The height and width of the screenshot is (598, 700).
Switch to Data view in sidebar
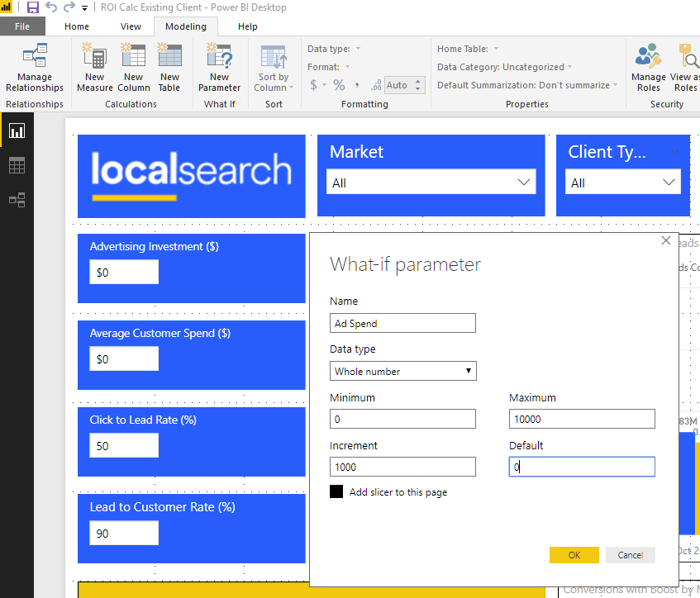17,165
